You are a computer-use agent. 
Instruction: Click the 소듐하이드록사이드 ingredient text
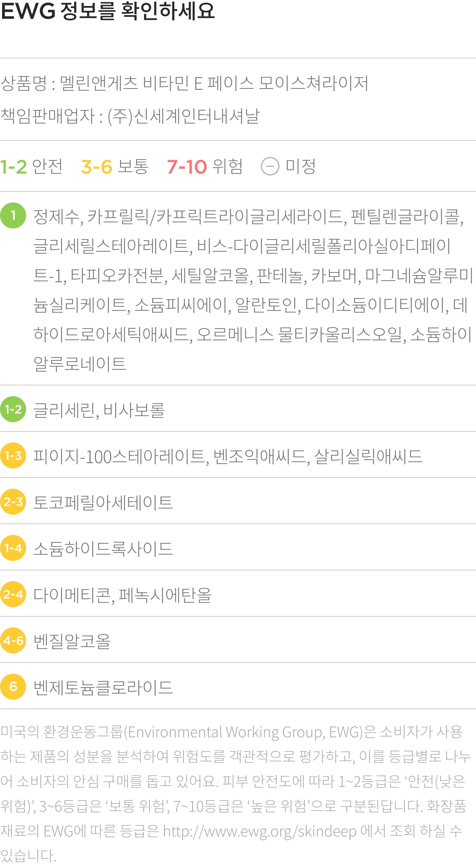click(103, 549)
